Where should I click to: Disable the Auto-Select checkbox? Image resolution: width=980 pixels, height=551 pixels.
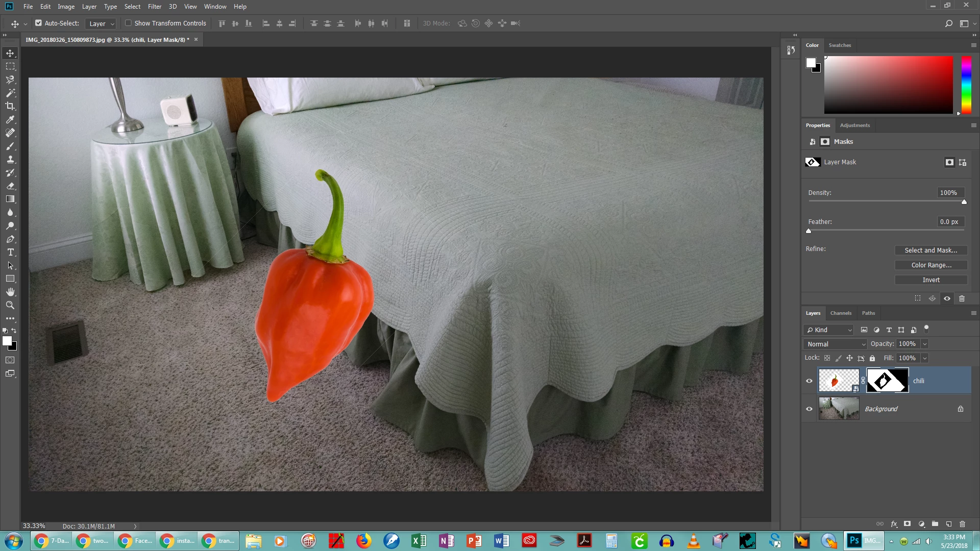pos(38,23)
